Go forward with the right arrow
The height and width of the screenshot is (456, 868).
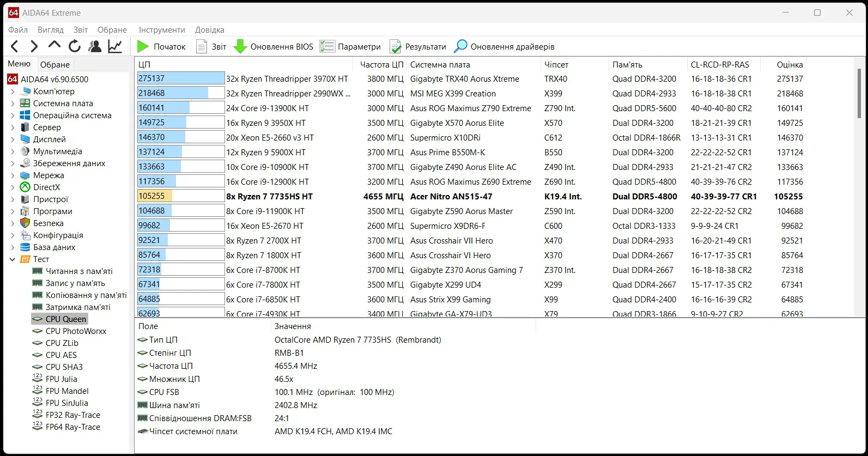click(x=34, y=46)
